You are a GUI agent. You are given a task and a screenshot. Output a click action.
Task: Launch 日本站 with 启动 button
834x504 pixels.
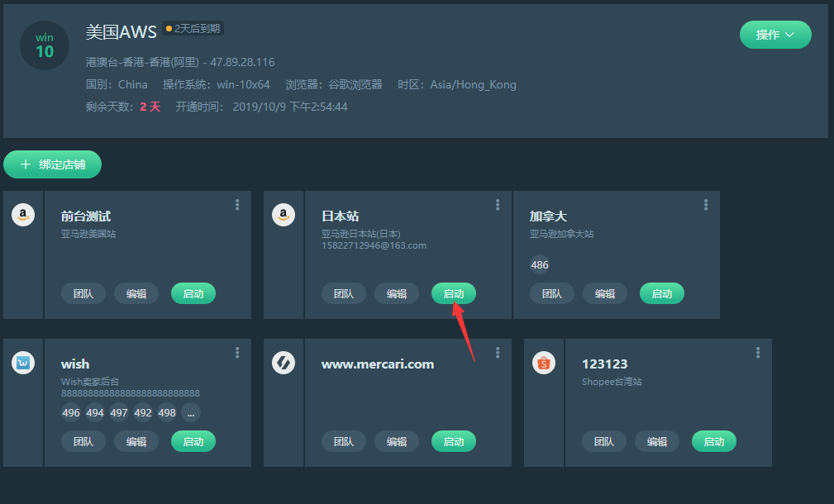coord(453,293)
